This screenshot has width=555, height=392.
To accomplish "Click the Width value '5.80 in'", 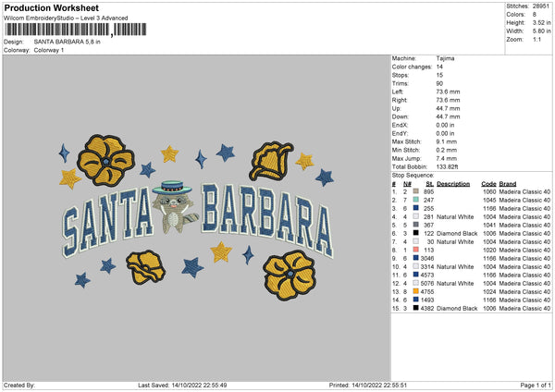I will tap(541, 31).
